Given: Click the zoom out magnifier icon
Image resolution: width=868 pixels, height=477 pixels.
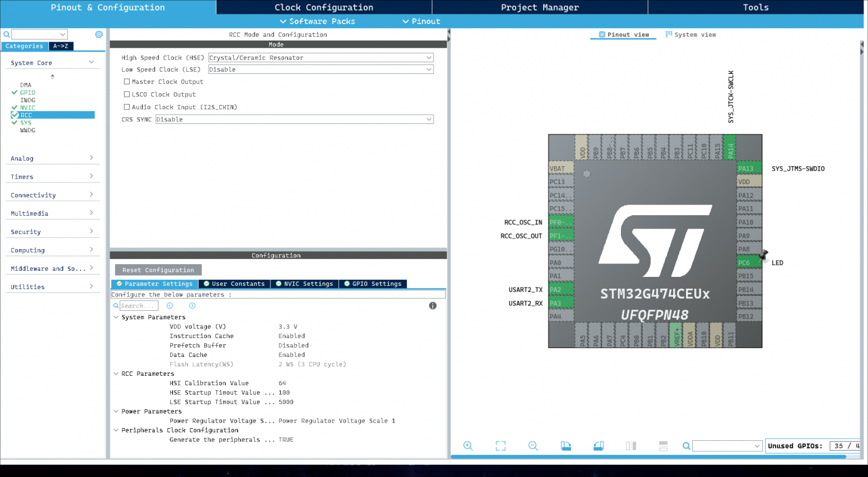Looking at the screenshot, I should click(x=533, y=446).
